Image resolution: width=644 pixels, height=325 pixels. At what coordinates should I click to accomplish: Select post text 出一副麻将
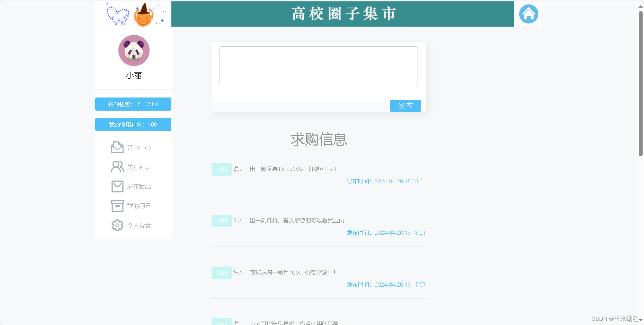tap(297, 220)
